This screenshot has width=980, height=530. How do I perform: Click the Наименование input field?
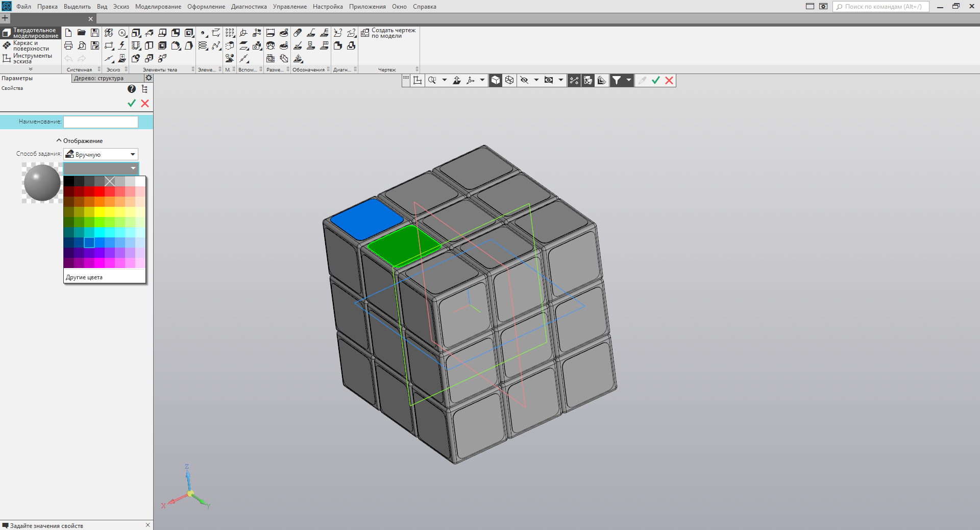[x=101, y=122]
